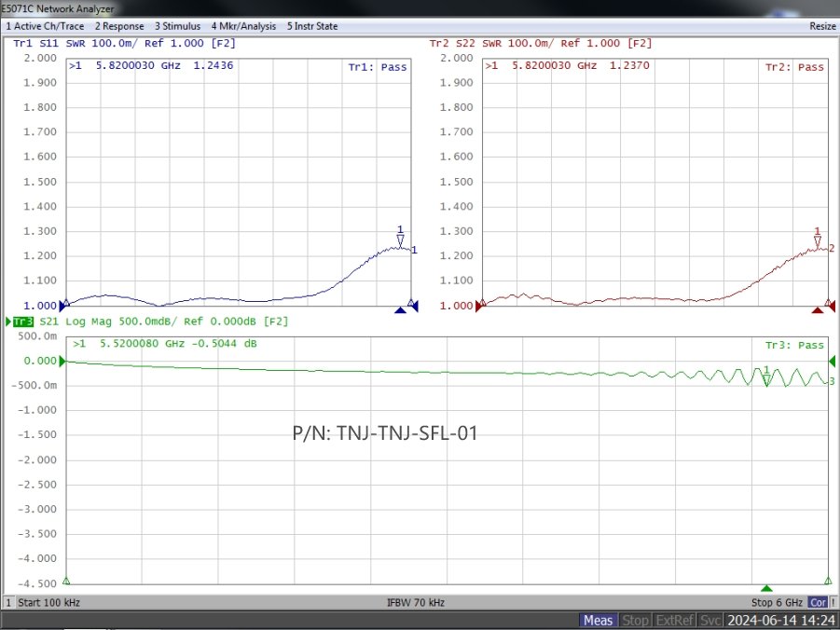Click 500.0m top scale value on Tr3 axis
Screen dimensions: 840x630
pyautogui.click(x=37, y=336)
